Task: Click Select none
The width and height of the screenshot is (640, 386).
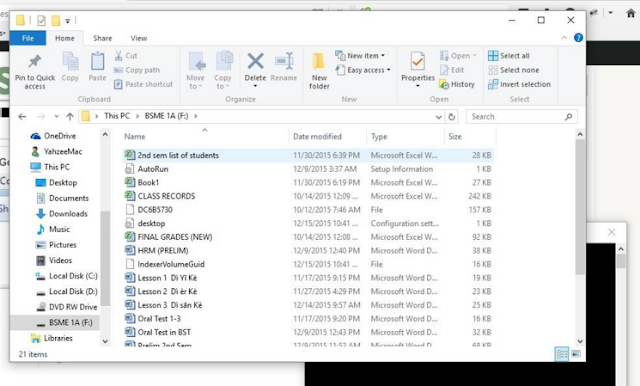Action: point(513,70)
